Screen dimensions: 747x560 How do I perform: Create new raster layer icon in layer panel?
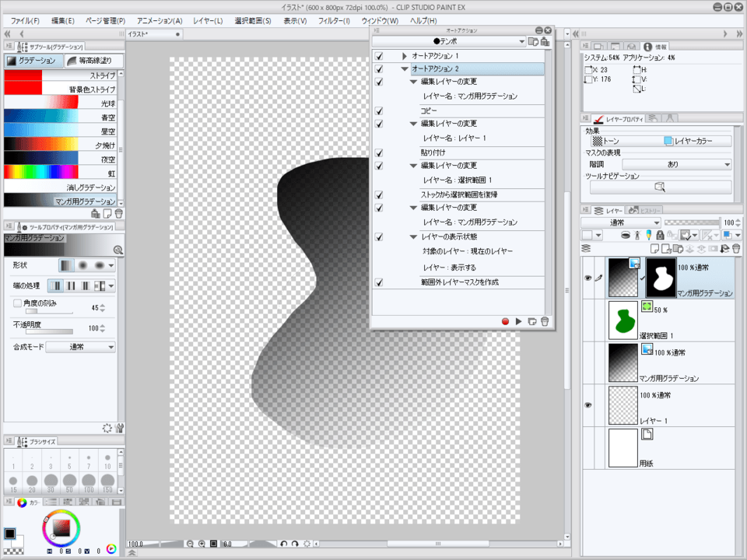pos(656,249)
